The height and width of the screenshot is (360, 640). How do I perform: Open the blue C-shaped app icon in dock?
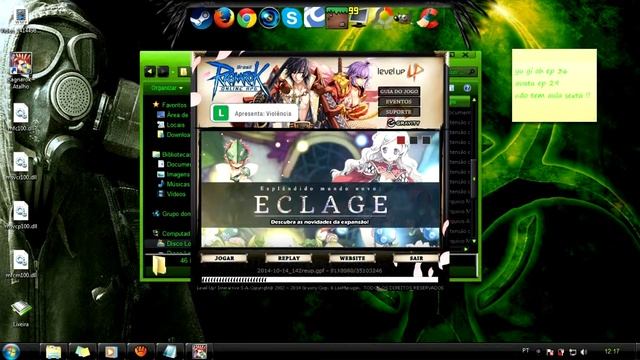[314, 17]
